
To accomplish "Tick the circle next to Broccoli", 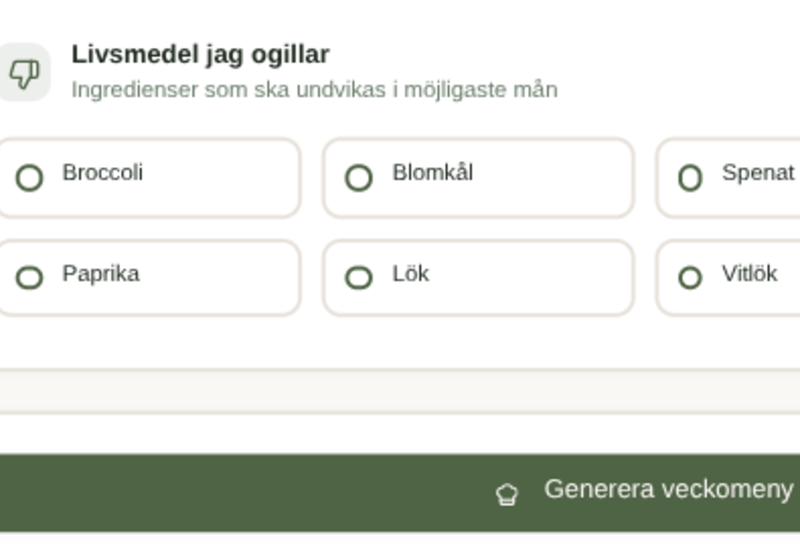I will click(29, 178).
